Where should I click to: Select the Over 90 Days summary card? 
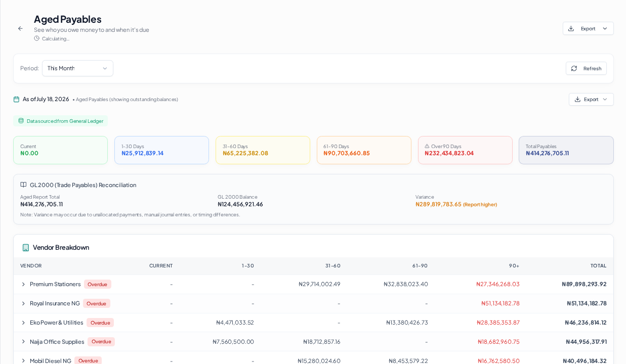[465, 150]
